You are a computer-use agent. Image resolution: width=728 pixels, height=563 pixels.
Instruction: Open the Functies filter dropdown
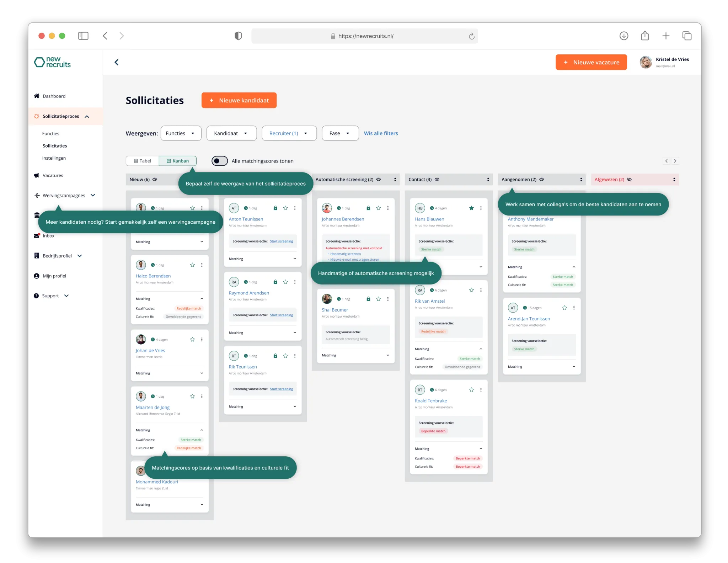pyautogui.click(x=181, y=133)
